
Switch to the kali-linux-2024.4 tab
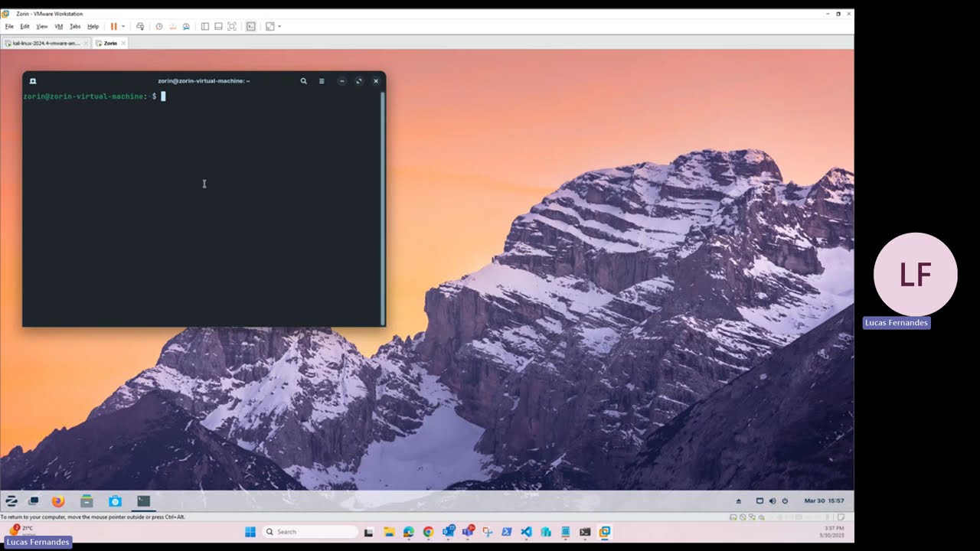click(46, 43)
